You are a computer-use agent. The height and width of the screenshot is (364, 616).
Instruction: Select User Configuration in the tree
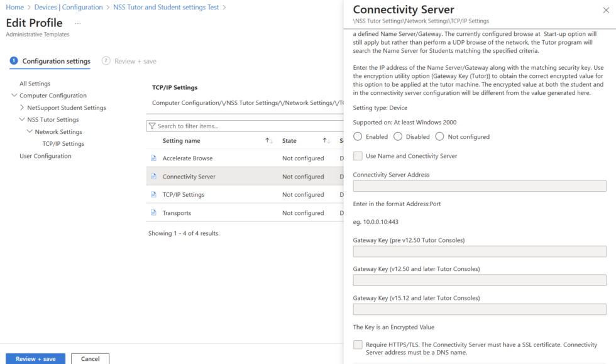[45, 156]
